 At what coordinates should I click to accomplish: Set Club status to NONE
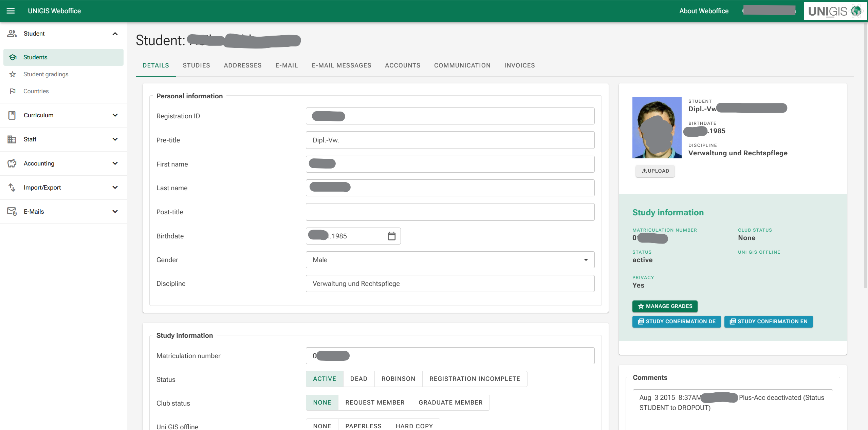point(322,403)
